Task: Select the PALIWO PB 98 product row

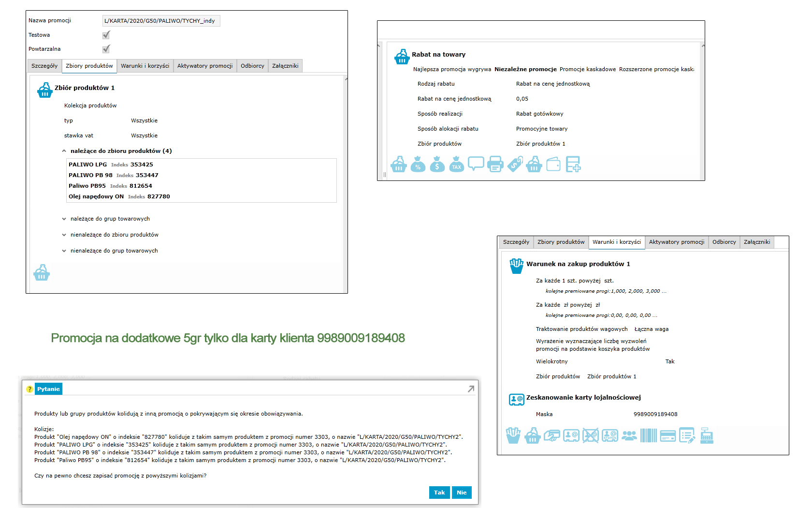Action: (202, 175)
